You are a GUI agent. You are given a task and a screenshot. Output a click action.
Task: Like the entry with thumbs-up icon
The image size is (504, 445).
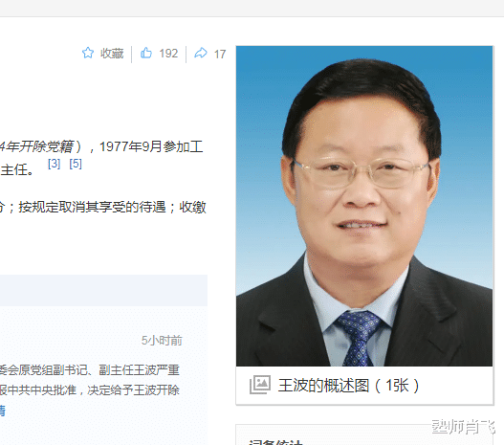146,53
